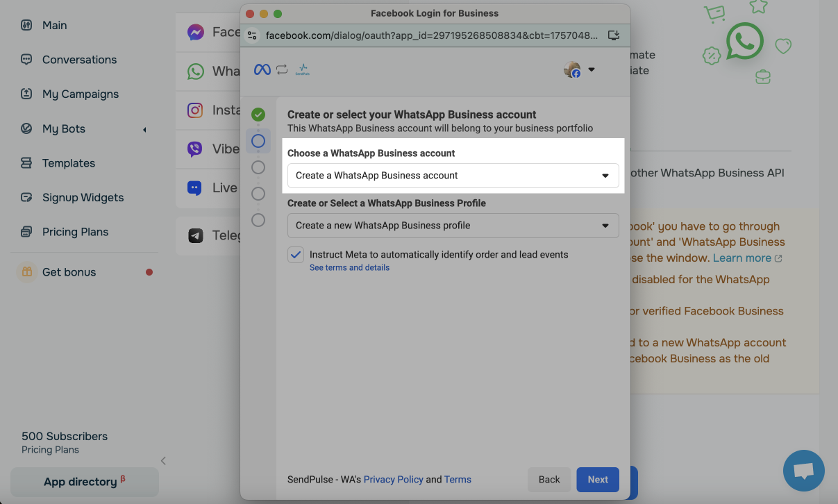Select the current step radio indicator
Screen dimensions: 838x504
point(258,141)
